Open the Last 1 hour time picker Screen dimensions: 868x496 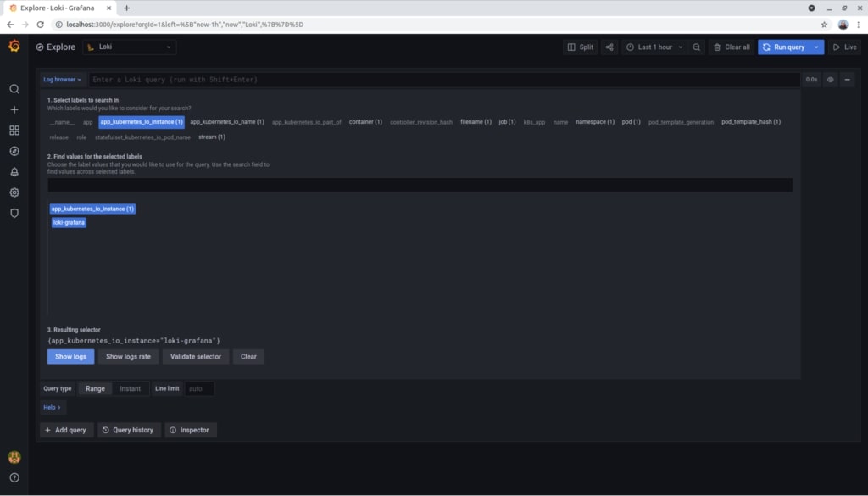pos(654,47)
